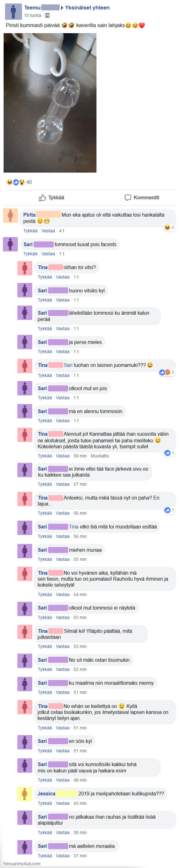The width and height of the screenshot is (179, 868).
Task: Click like badge on 'mikä tässä nyt on paha' comment
Action: pos(169,511)
